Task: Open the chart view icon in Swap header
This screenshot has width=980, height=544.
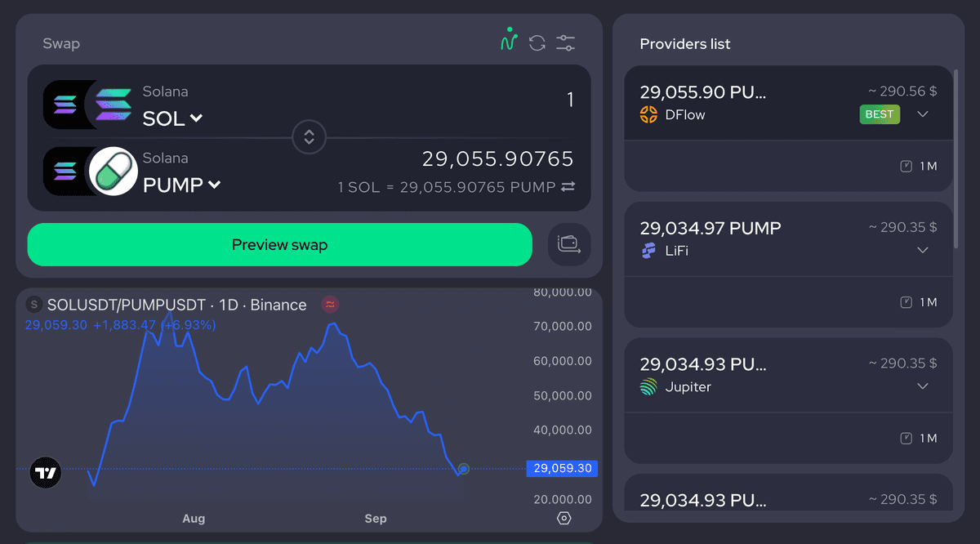Action: (x=509, y=40)
